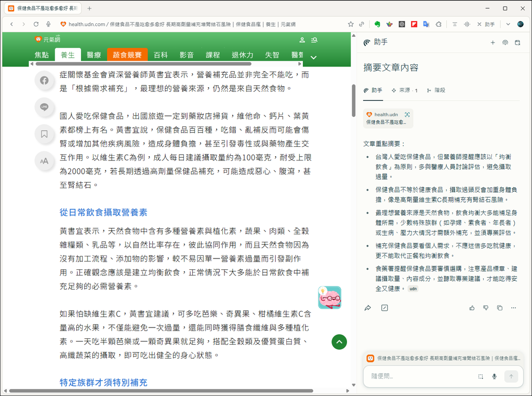Open the reader view lines icon in toolbar

tap(455, 24)
